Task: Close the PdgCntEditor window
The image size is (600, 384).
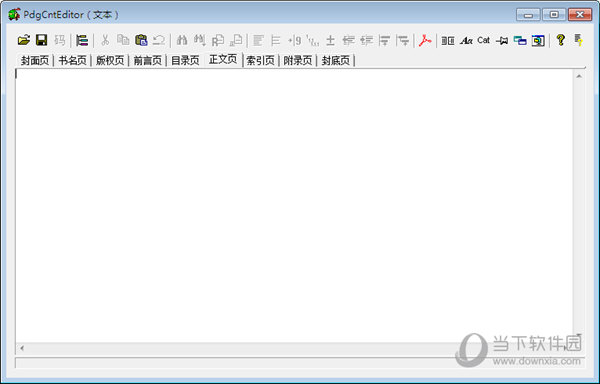Action: pos(580,15)
